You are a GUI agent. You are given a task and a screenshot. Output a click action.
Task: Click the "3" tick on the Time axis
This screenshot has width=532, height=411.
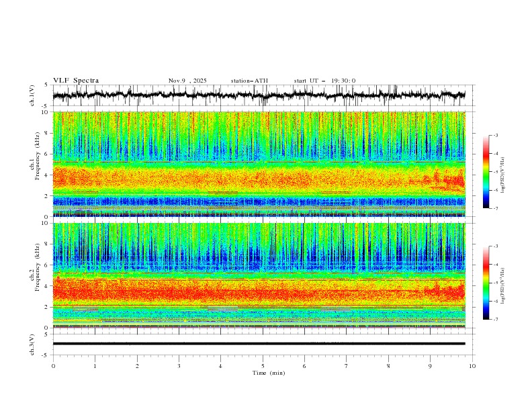click(179, 366)
